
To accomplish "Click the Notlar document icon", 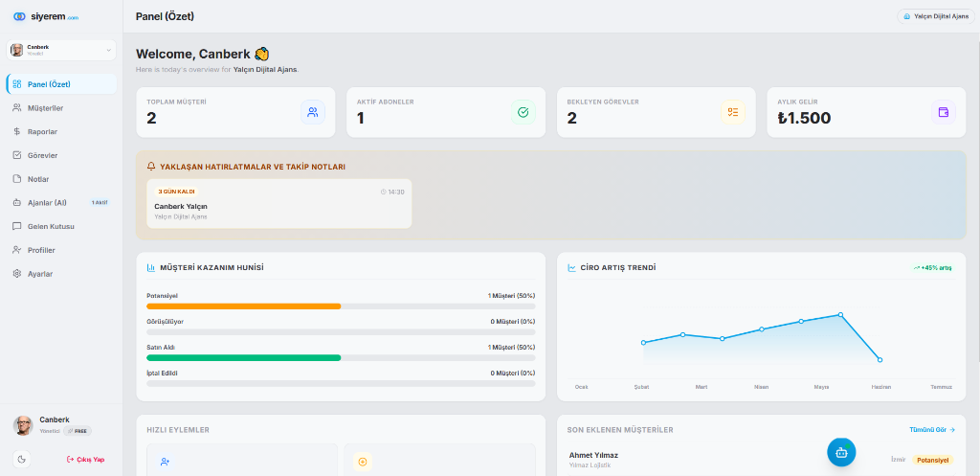I will pyautogui.click(x=17, y=179).
